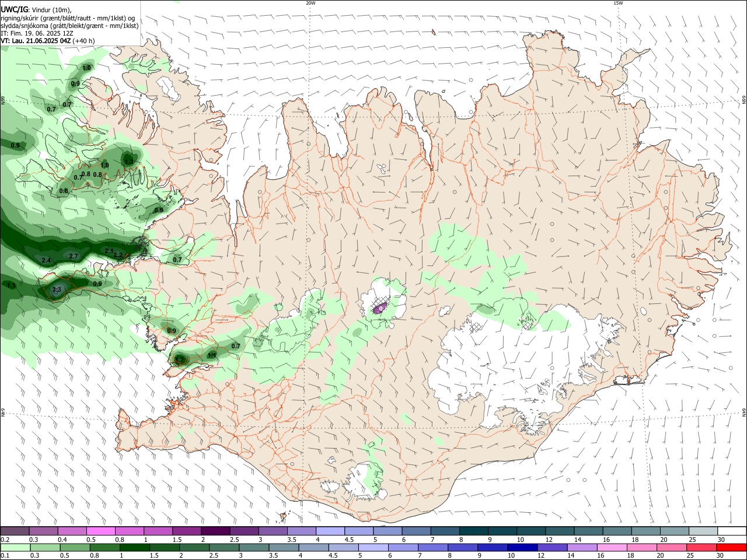Click the 1.3 precipitation value on the map

tap(129, 161)
